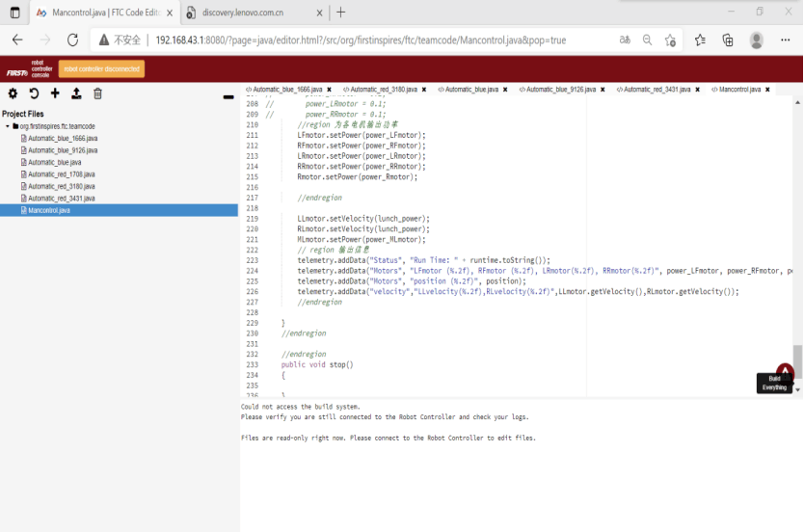Close the Automatic_blue_1666.java editor tab
The height and width of the screenshot is (532, 804).
329,90
